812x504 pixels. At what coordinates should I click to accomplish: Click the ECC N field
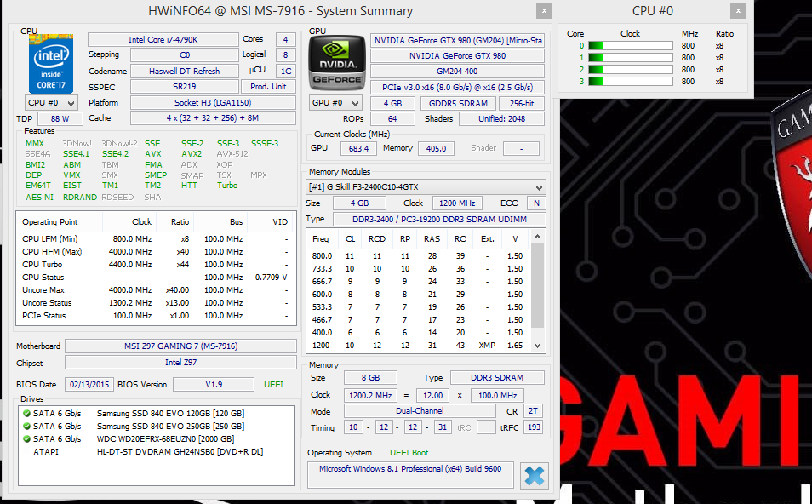click(536, 203)
